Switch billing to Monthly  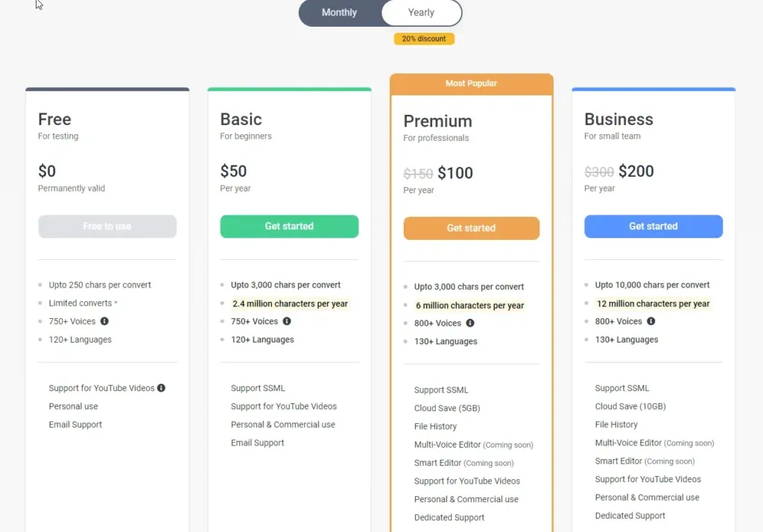click(339, 13)
